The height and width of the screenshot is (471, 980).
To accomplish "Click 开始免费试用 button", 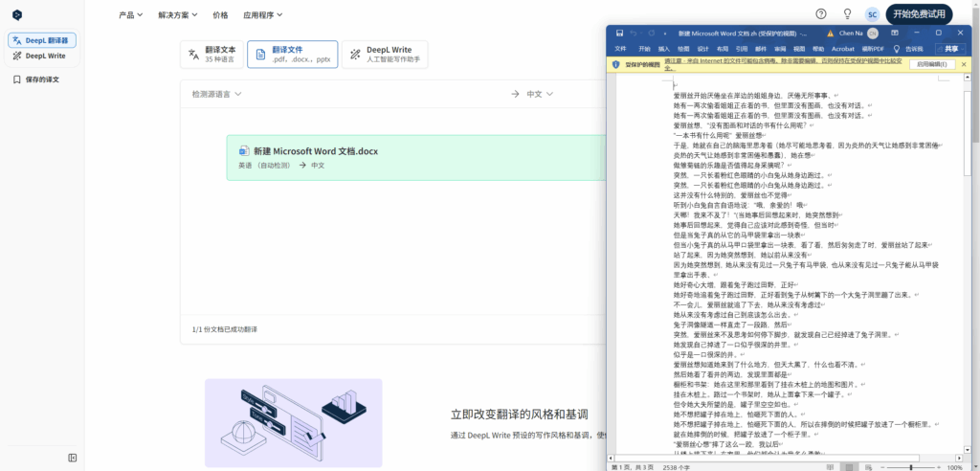I will click(919, 14).
